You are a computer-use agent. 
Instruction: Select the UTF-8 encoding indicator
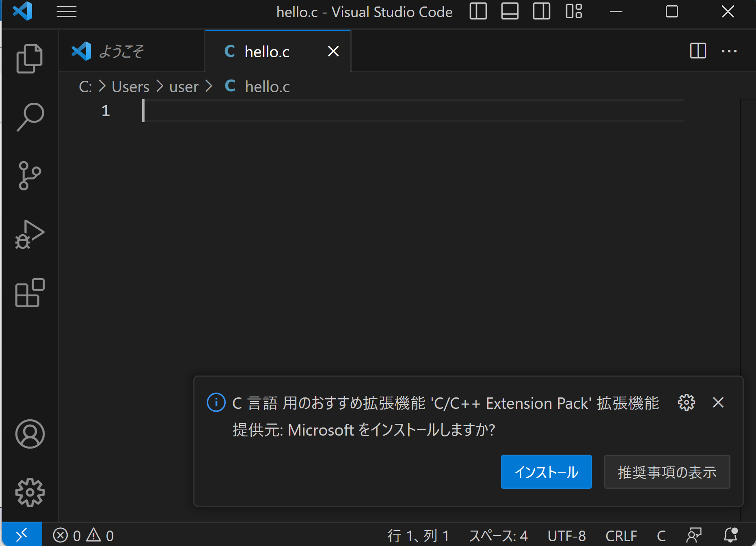tap(566, 535)
